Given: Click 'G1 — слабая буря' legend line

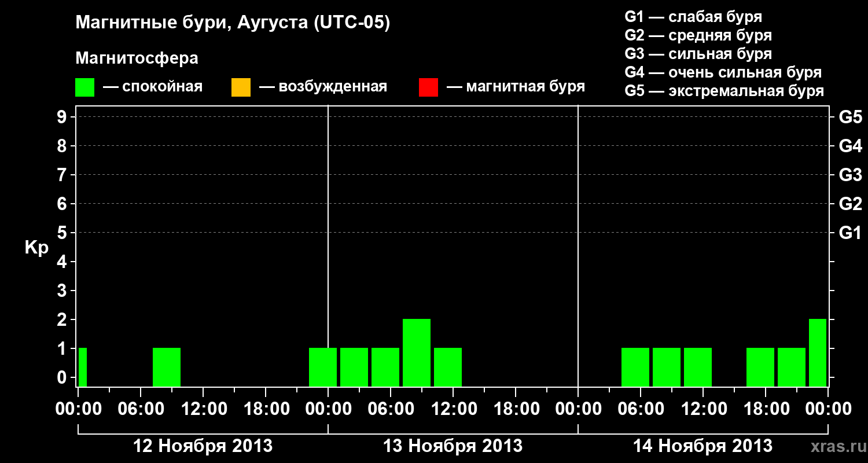Looking at the screenshot, I should tap(693, 16).
